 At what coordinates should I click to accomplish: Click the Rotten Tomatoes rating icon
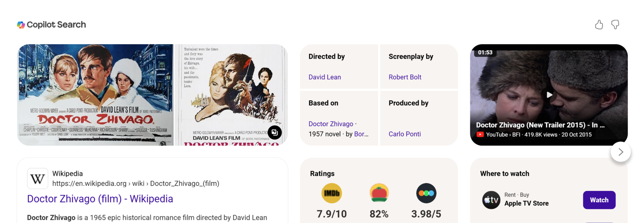379,193
